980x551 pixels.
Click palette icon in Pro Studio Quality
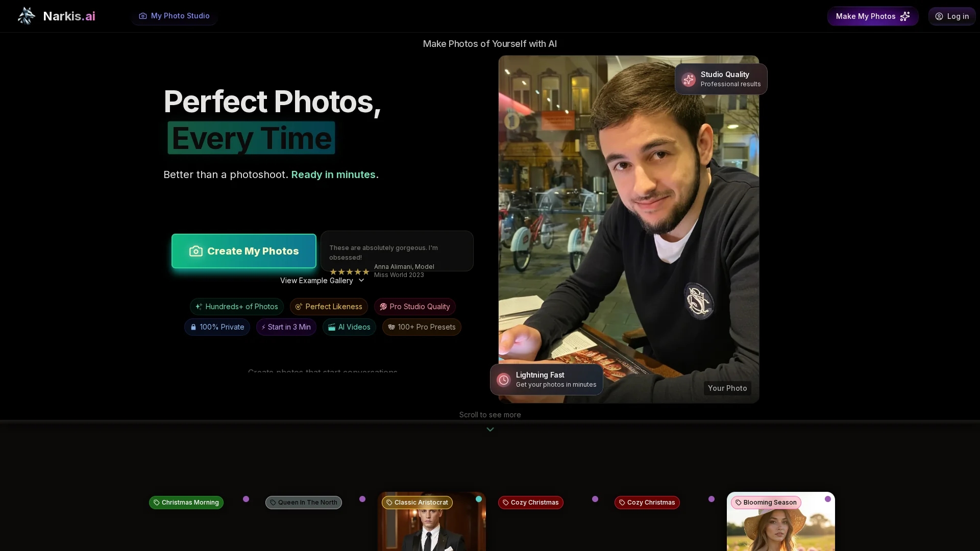[x=383, y=307]
